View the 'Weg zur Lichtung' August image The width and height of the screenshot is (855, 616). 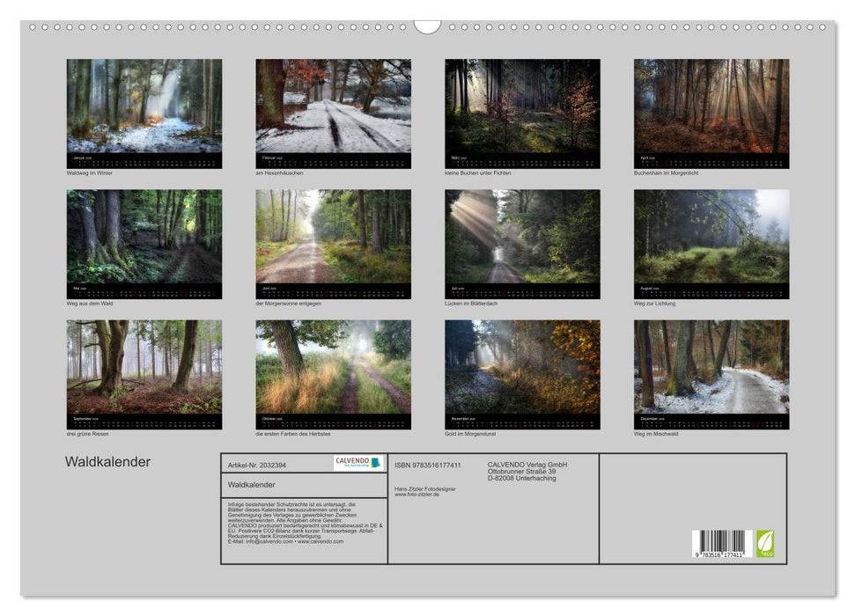pos(711,237)
